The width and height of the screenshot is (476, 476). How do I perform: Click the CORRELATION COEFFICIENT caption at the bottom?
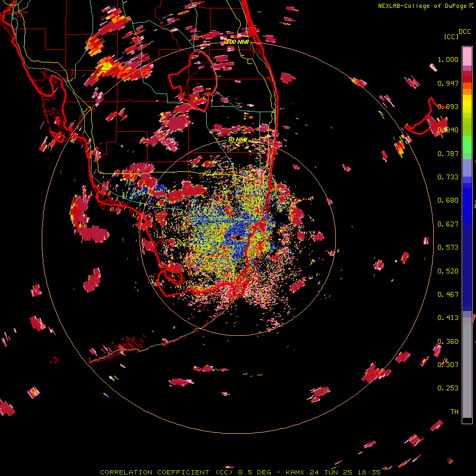pyautogui.click(x=240, y=472)
